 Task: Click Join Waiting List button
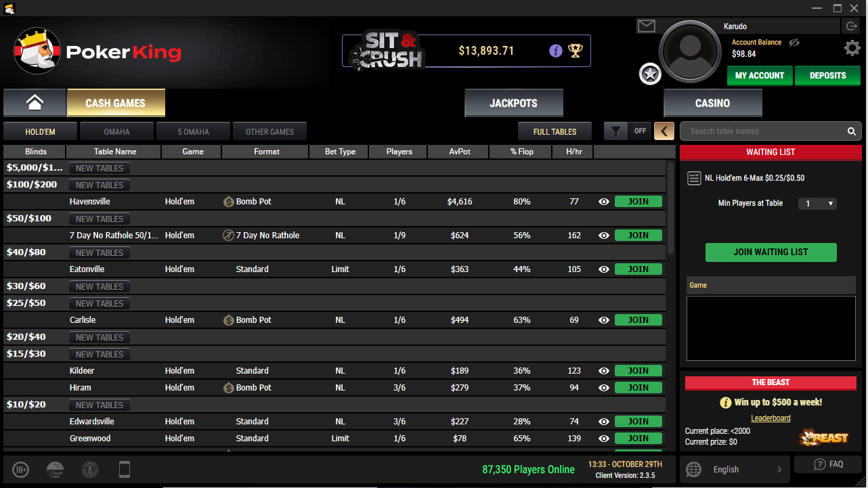[x=771, y=252]
